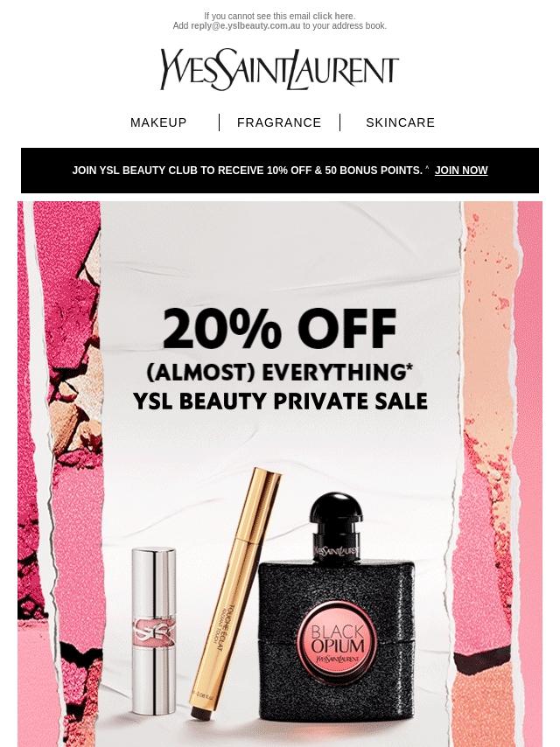Open the SKINCARE category
Image resolution: width=560 pixels, height=747 pixels.
401,122
